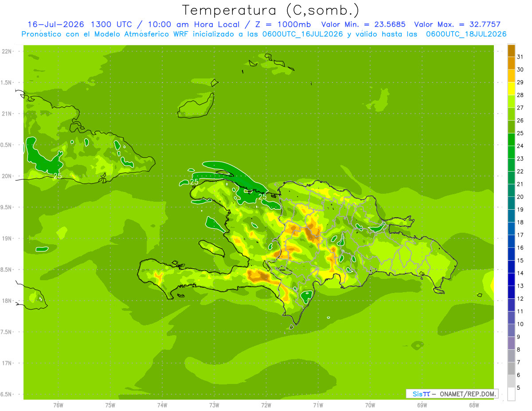Click the legend value "23"
Viewport: 532px width, 411px height.
tap(520, 159)
